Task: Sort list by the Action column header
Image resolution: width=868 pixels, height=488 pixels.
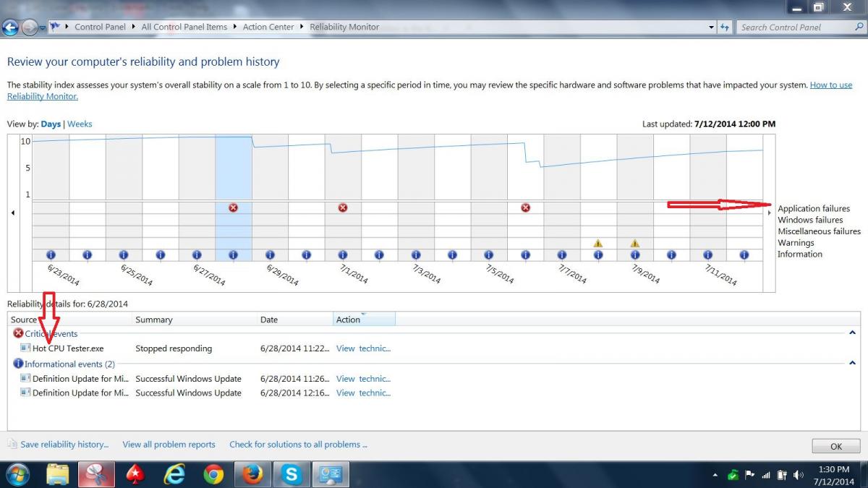Action: click(x=364, y=320)
